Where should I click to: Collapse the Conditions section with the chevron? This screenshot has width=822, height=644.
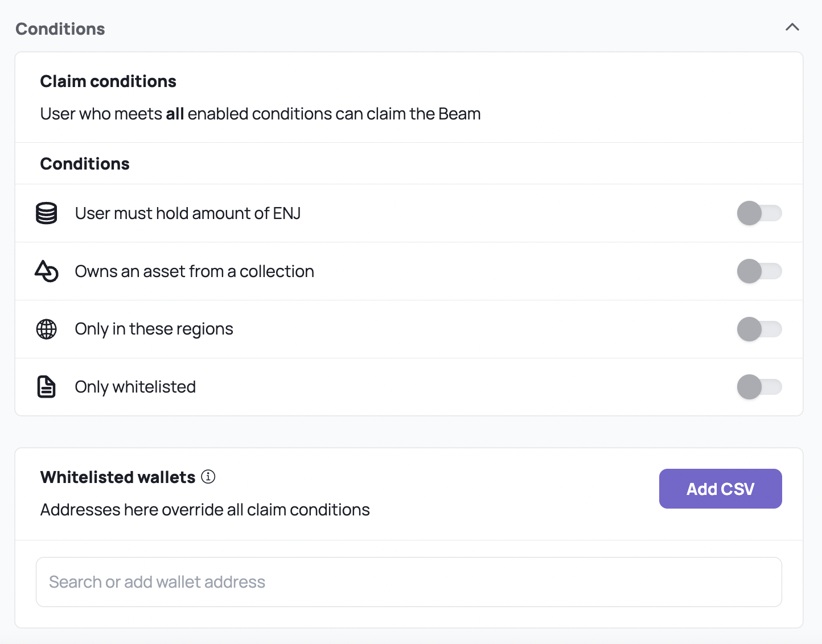tap(792, 27)
